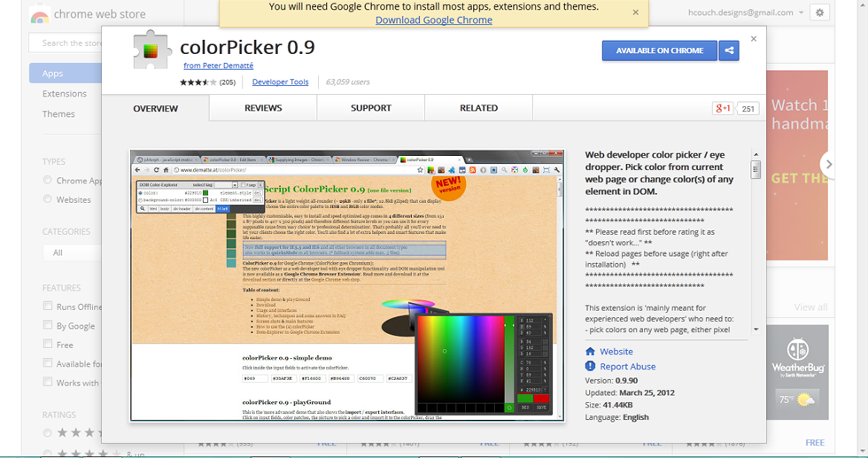868x458 pixels.
Task: Click the 63,059 users text
Action: point(347,82)
